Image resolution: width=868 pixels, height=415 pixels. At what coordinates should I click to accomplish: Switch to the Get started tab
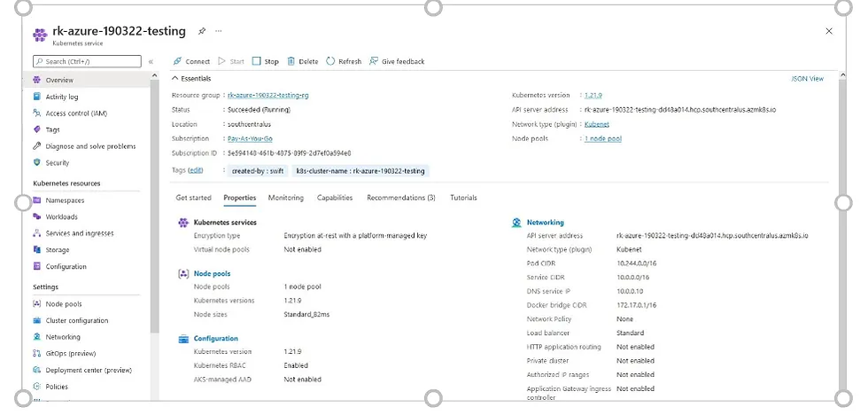[193, 198]
